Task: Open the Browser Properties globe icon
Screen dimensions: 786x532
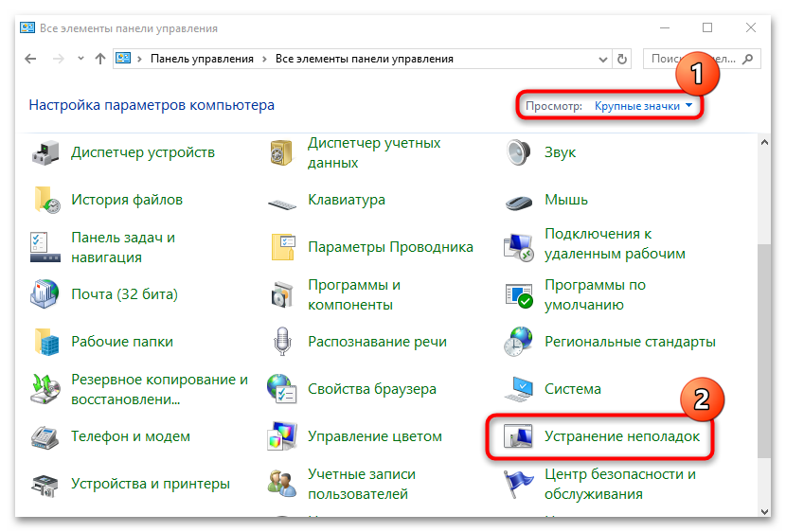Action: [281, 389]
